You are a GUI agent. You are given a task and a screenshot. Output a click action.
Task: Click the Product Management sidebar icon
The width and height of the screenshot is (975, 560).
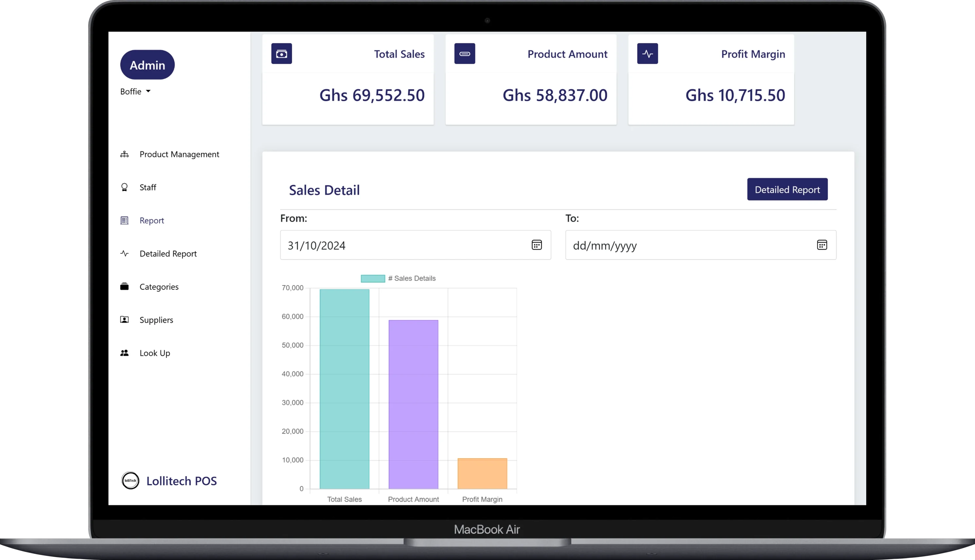pos(124,154)
